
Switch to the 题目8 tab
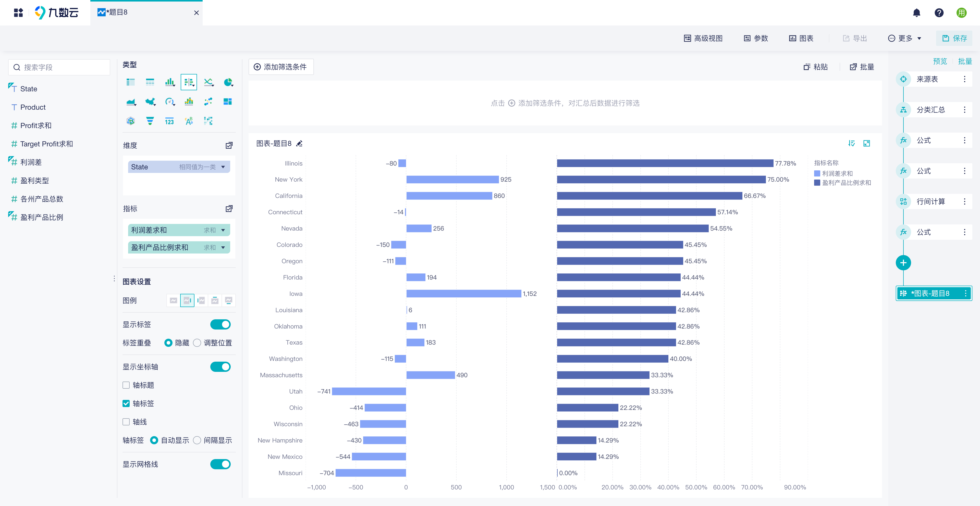(x=146, y=12)
